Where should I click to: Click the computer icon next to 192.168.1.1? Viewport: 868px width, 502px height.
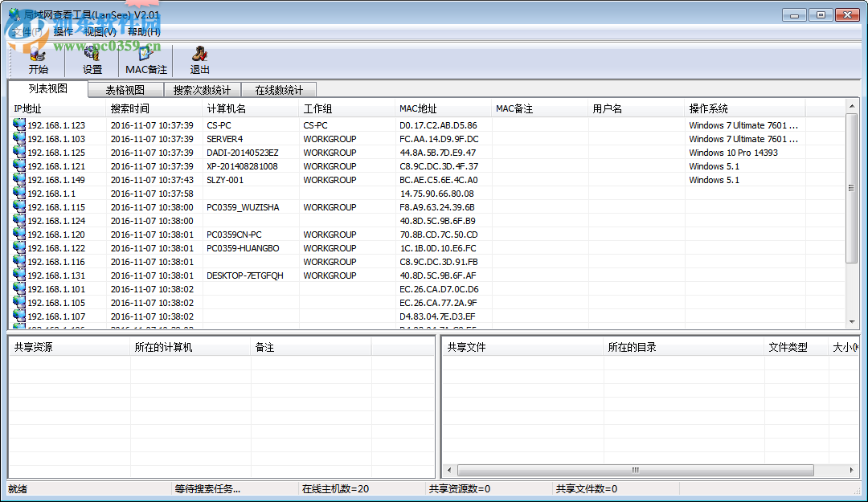click(18, 194)
